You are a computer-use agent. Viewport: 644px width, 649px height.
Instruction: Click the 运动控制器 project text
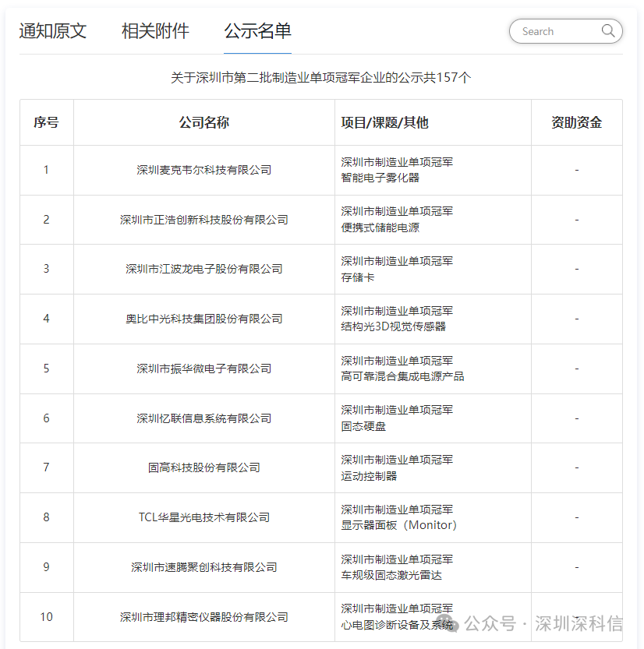pyautogui.click(x=369, y=476)
